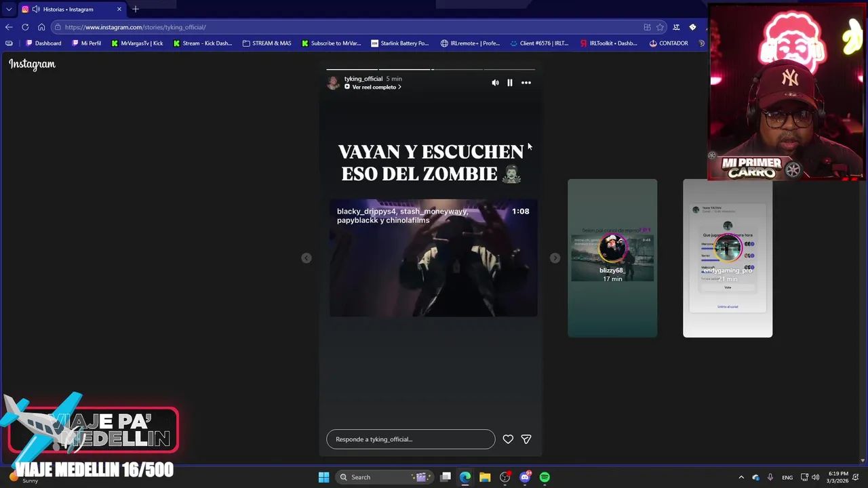Screen dimensions: 868x488
Task: Open Task View on the taskbar
Action: (x=446, y=477)
